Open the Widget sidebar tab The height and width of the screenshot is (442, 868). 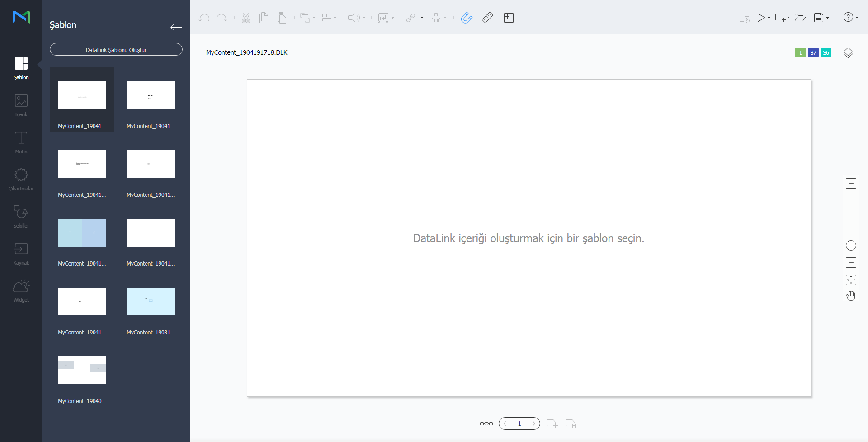21,290
